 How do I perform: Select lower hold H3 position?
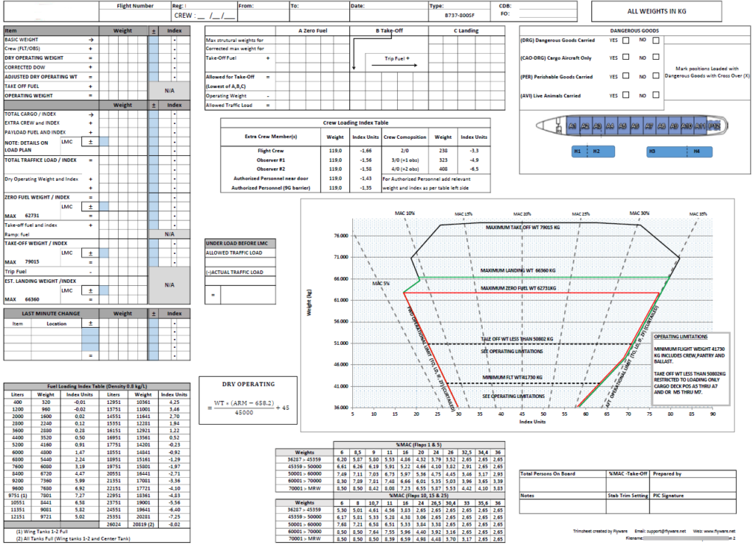click(667, 151)
